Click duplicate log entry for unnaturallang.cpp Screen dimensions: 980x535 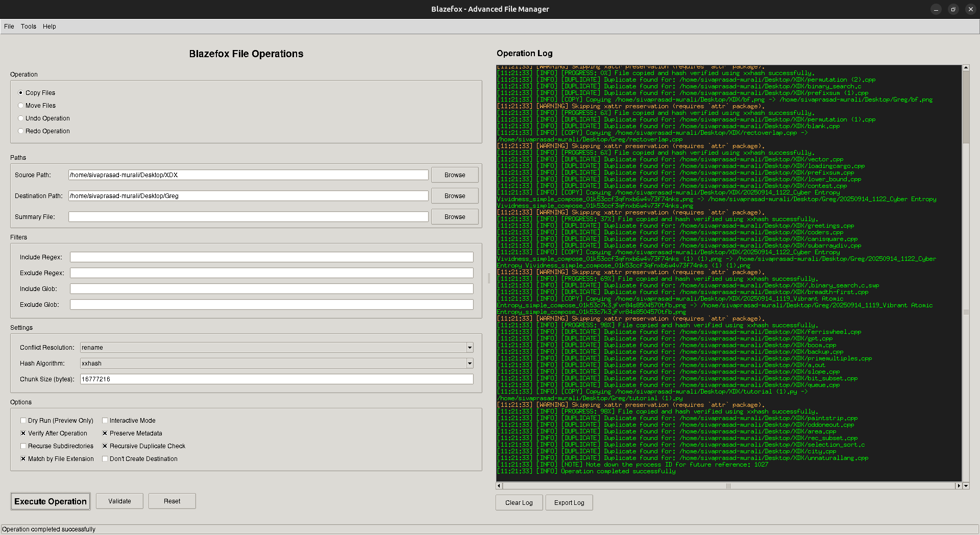click(x=683, y=458)
